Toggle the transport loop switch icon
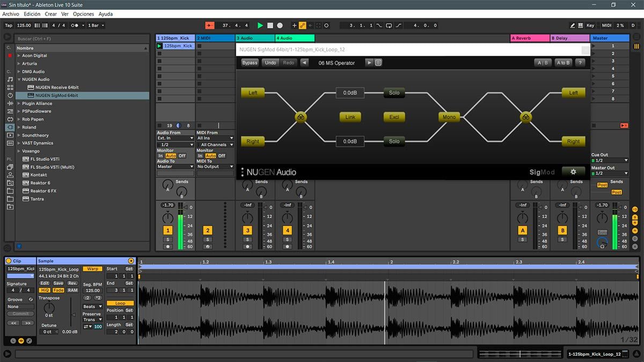The height and width of the screenshot is (362, 644). tap(389, 25)
